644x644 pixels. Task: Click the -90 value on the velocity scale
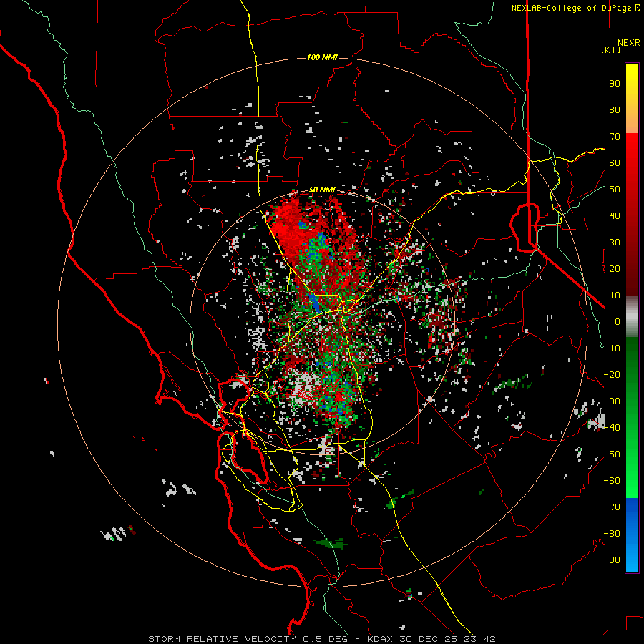612,560
